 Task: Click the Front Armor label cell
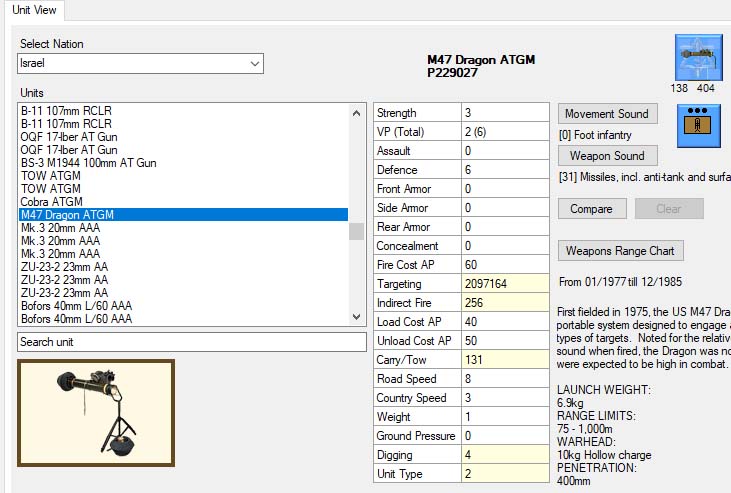point(418,189)
